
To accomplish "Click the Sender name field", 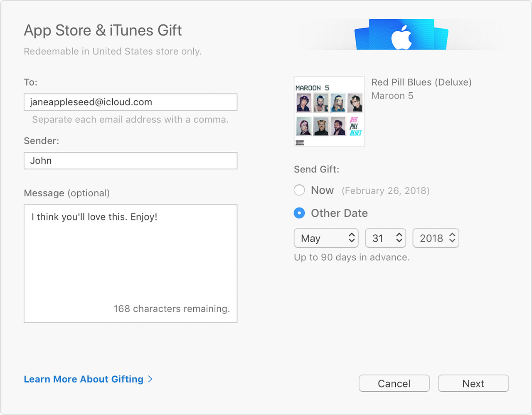I will coord(131,161).
